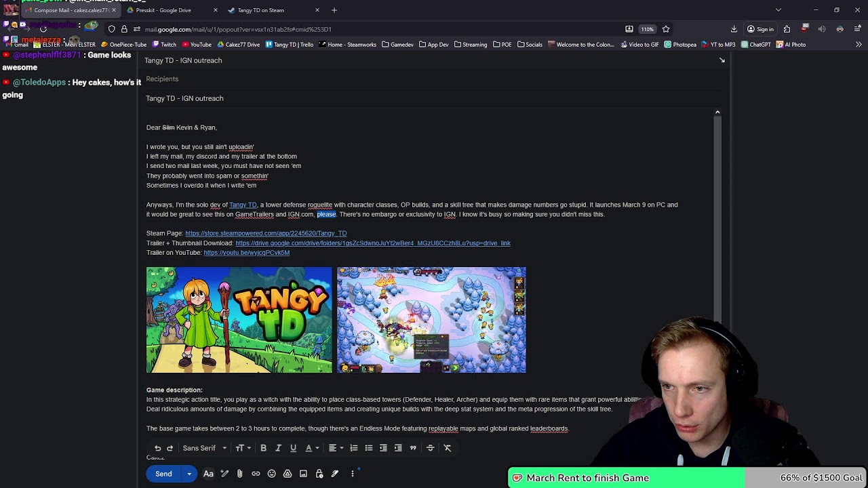Increase the indent
The width and height of the screenshot is (868, 488).
398,448
